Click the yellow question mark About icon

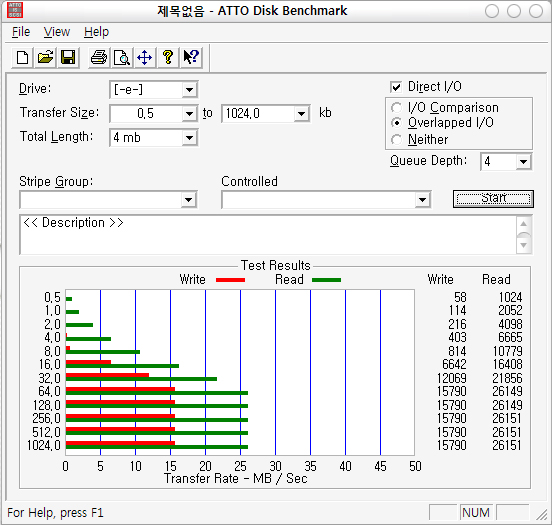pyautogui.click(x=168, y=57)
